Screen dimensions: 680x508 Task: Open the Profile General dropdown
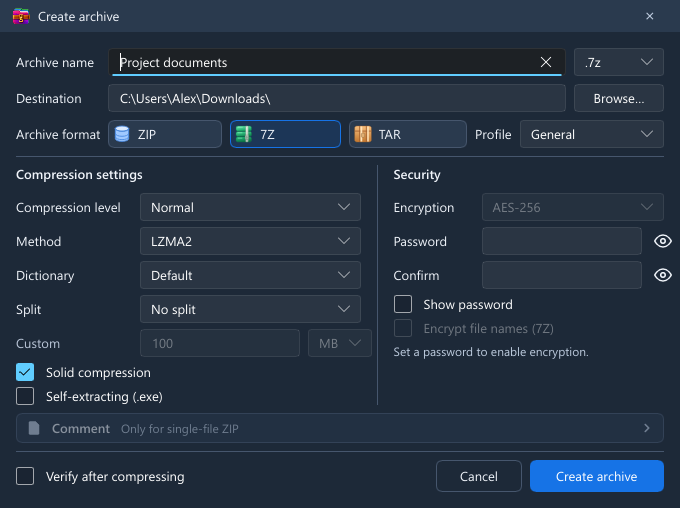pyautogui.click(x=592, y=134)
